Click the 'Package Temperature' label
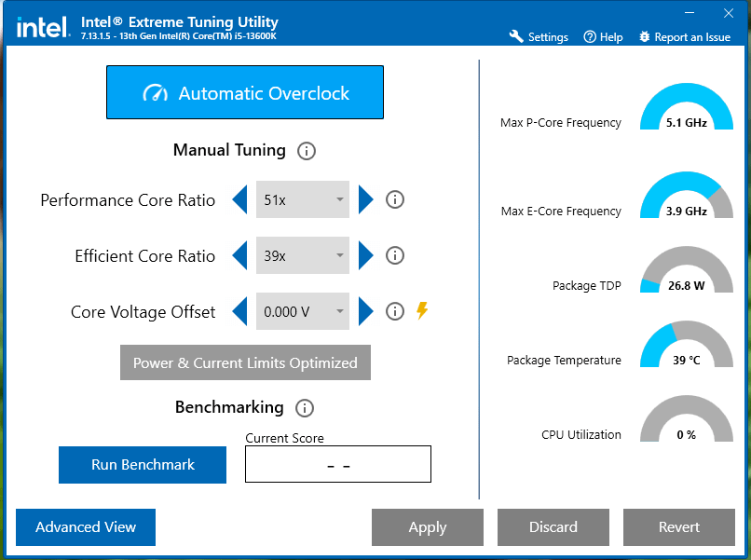The width and height of the screenshot is (751, 560). click(x=564, y=361)
